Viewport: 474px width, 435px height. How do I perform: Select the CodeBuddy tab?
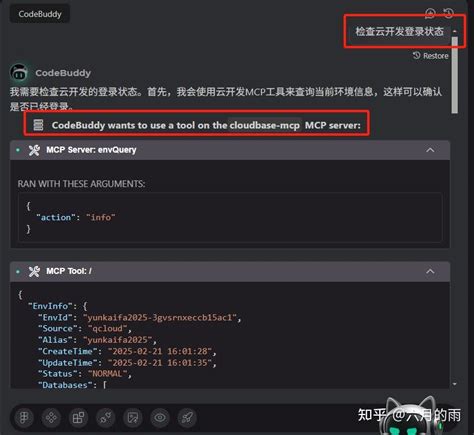[40, 14]
